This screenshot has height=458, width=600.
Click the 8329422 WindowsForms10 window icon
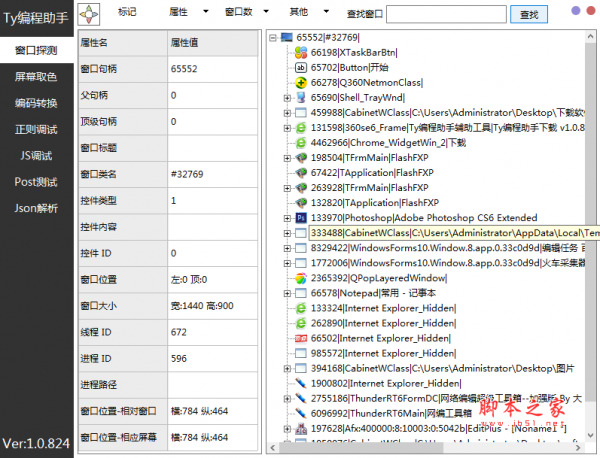tap(301, 248)
